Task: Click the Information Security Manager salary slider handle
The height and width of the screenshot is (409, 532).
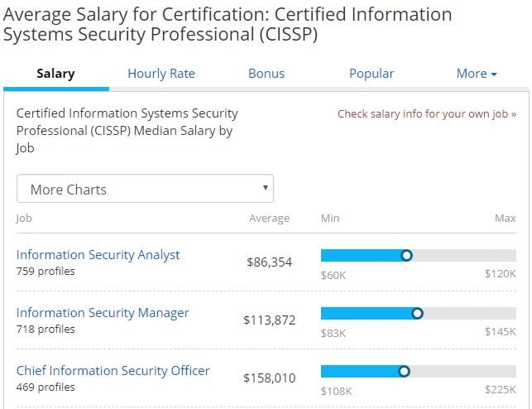Action: coord(417,313)
